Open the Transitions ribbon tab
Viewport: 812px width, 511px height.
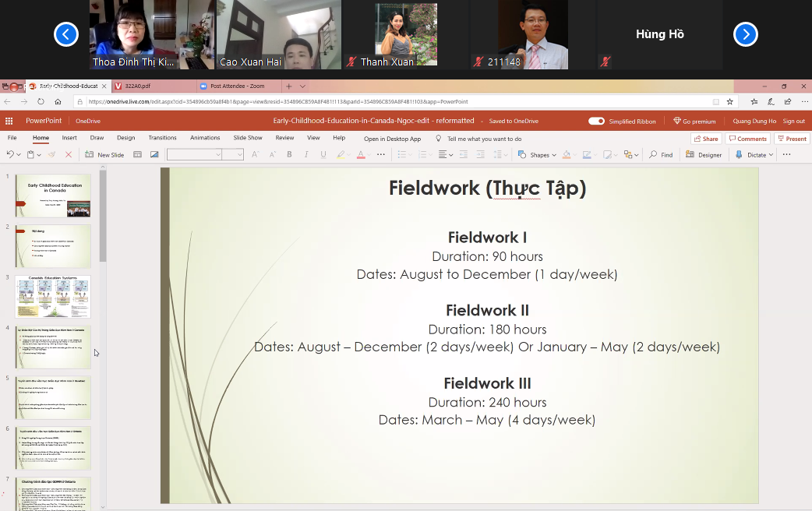[162, 138]
